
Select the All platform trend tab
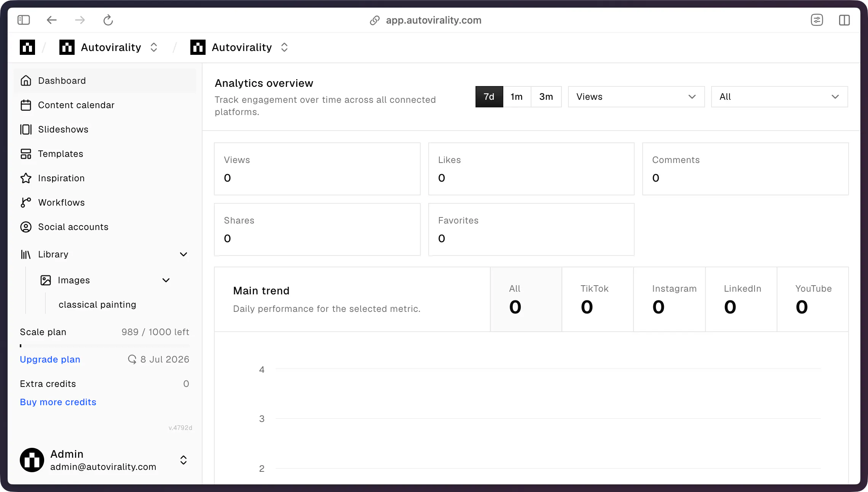coord(526,299)
